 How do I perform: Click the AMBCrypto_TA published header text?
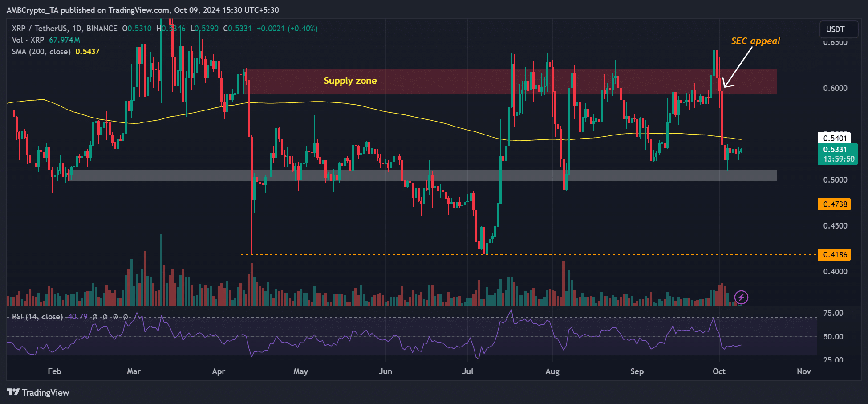coord(142,10)
